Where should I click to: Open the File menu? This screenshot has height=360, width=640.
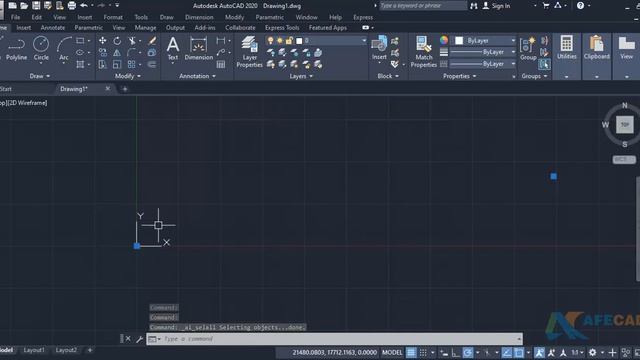(x=16, y=17)
